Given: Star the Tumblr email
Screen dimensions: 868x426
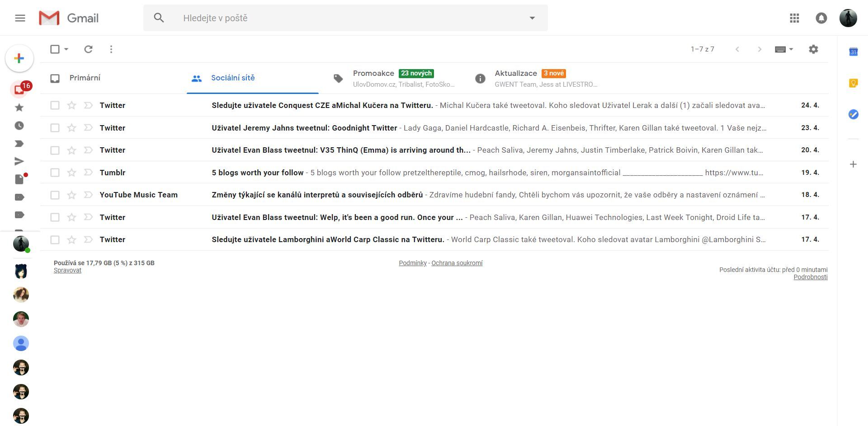Looking at the screenshot, I should [71, 172].
